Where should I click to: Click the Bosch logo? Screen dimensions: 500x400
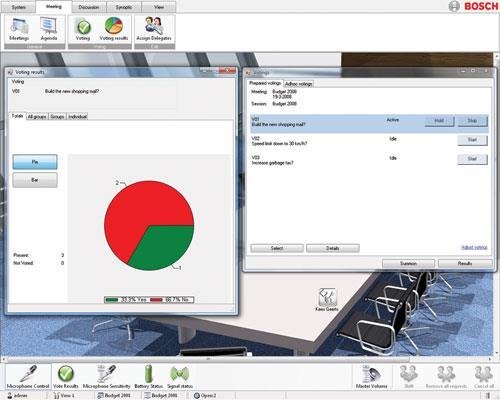click(x=473, y=6)
